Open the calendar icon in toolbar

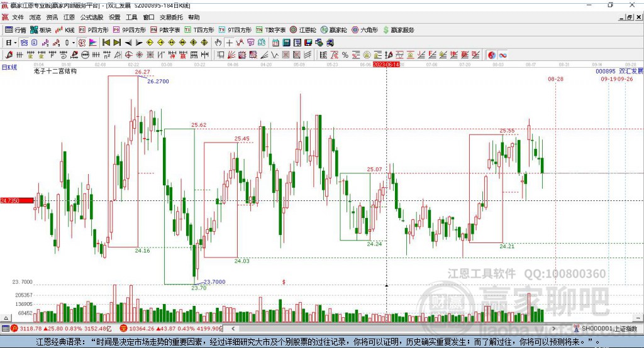click(275, 43)
